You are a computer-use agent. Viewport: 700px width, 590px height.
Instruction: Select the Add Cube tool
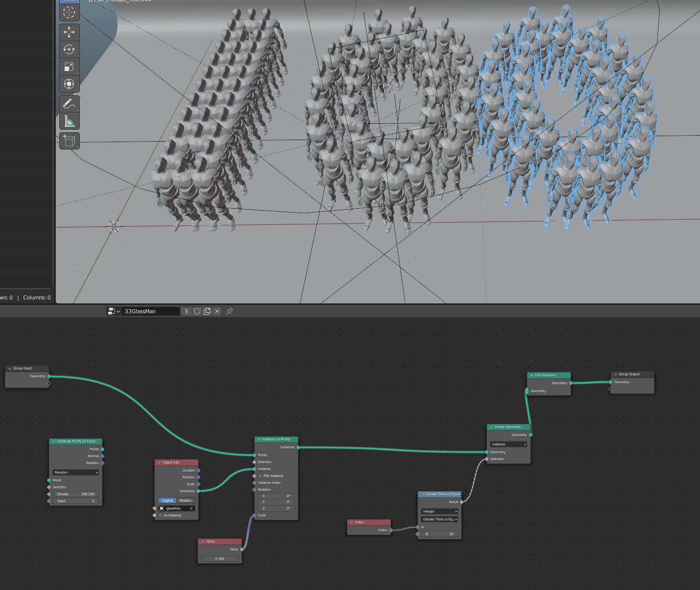coord(69,141)
